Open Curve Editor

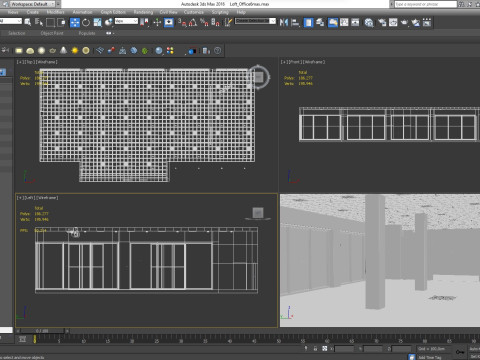tap(344, 22)
